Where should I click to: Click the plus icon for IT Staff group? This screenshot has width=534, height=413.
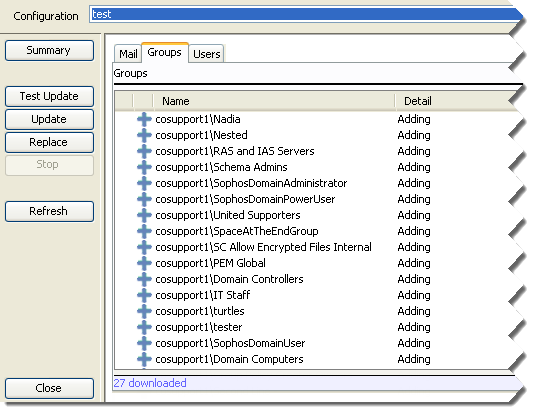(144, 295)
